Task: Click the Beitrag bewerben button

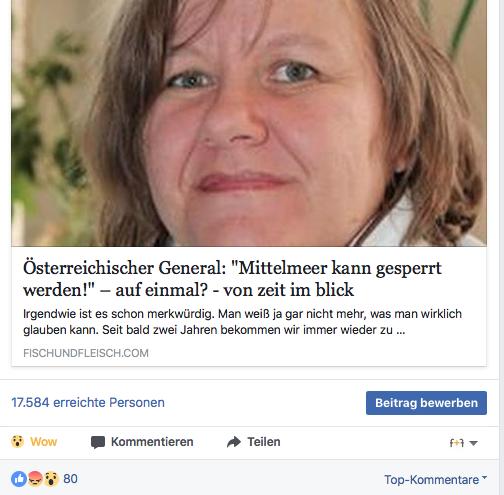Action: 426,403
